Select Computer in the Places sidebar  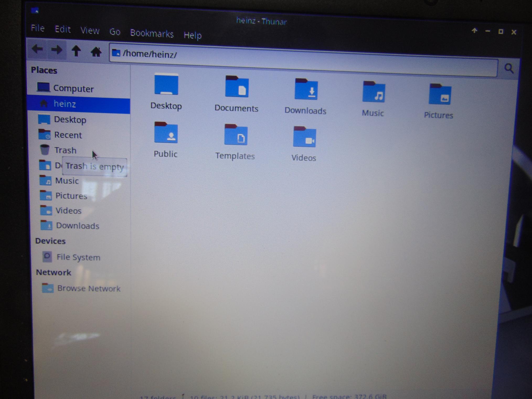click(x=73, y=89)
